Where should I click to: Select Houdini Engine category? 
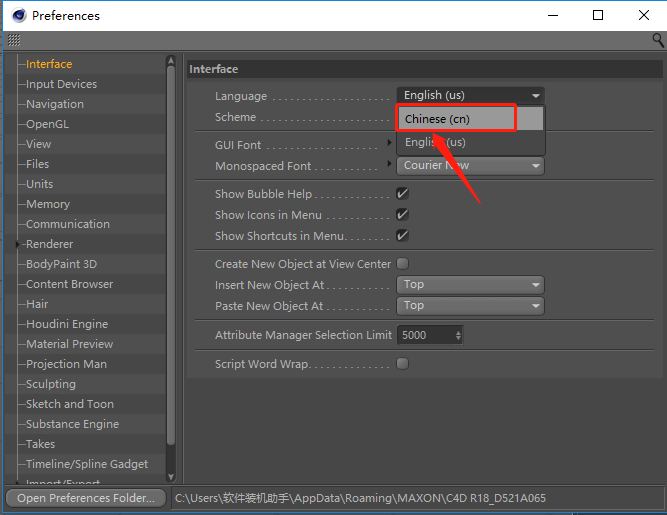coord(67,324)
